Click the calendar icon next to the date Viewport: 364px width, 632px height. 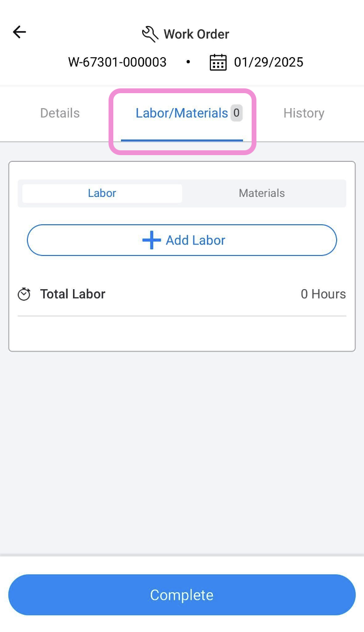pyautogui.click(x=218, y=62)
